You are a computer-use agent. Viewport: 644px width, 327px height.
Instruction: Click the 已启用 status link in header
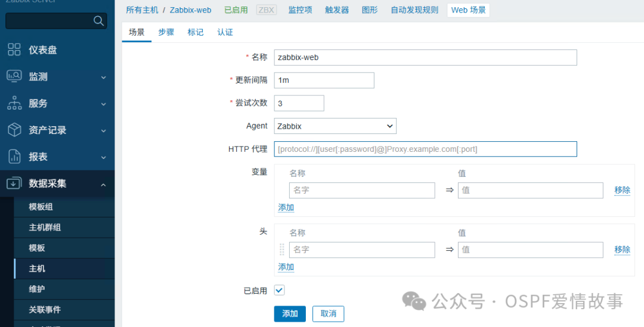tap(236, 10)
